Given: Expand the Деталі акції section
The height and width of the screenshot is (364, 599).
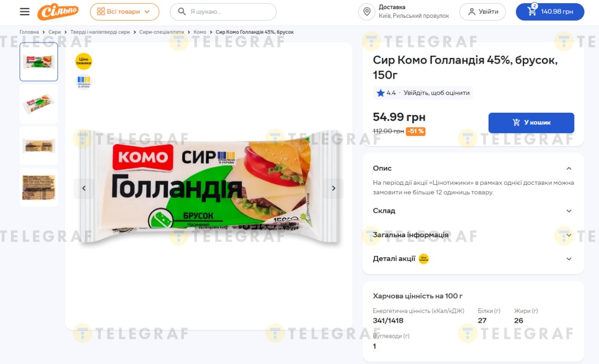Looking at the screenshot, I should [473, 259].
